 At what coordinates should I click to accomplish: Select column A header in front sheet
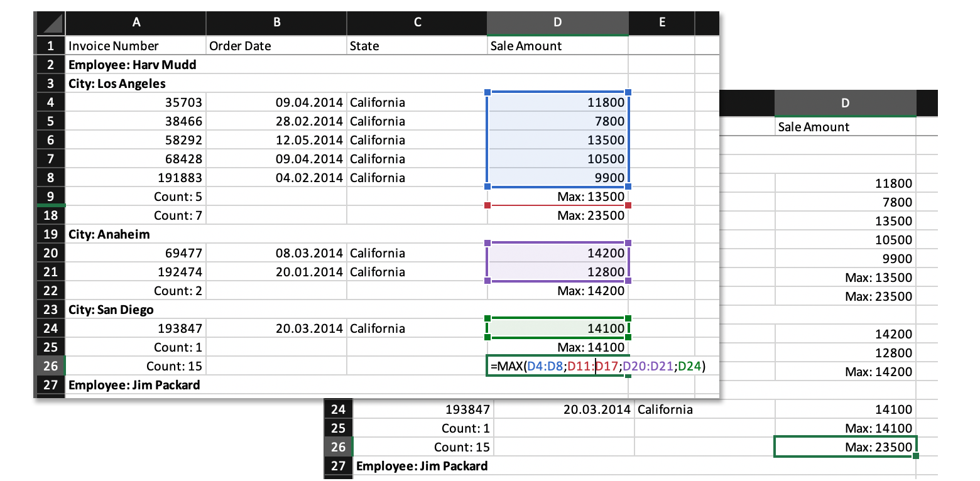coord(136,23)
